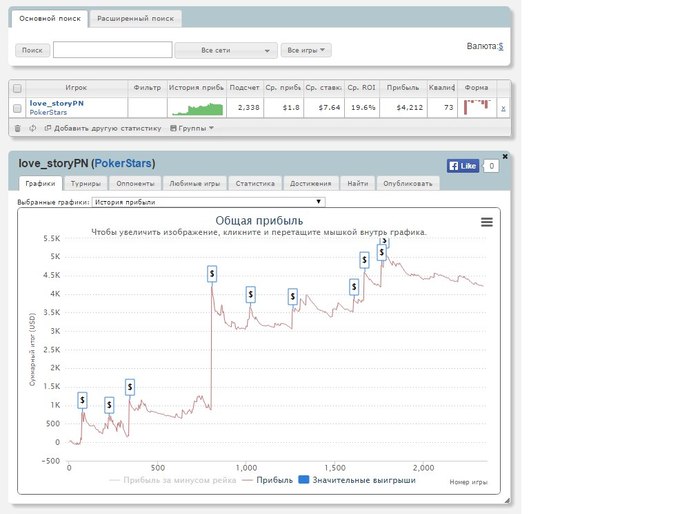
Task: Open the 'Статистика' tab
Action: click(x=255, y=184)
